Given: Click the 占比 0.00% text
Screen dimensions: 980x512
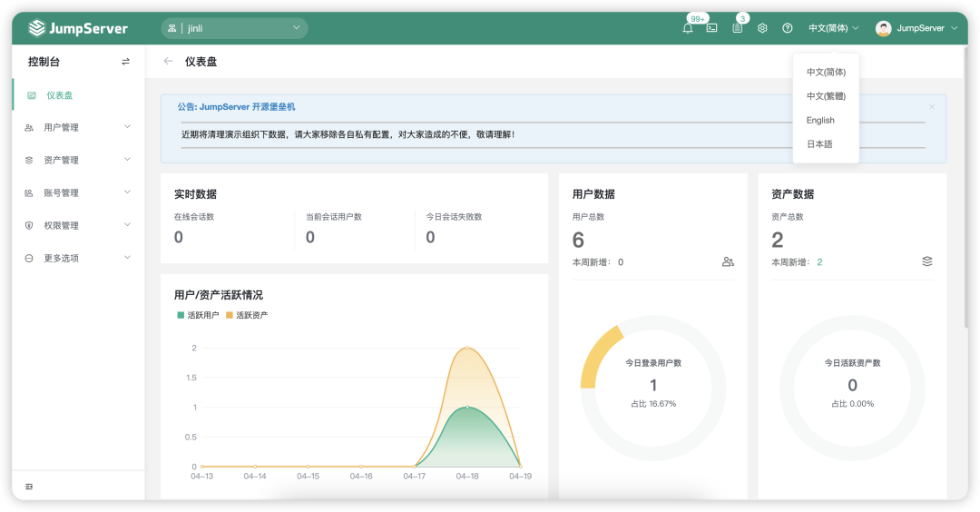Looking at the screenshot, I should [x=852, y=405].
